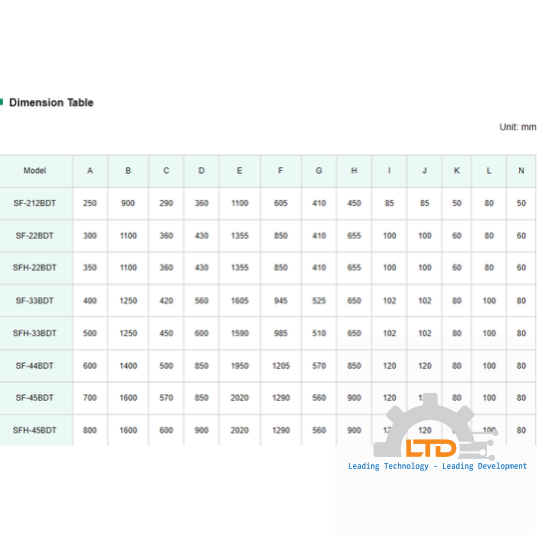Screen dimensions: 540x540
Task: Click the "1605" value for SF-33BDT
Action: tap(240, 301)
